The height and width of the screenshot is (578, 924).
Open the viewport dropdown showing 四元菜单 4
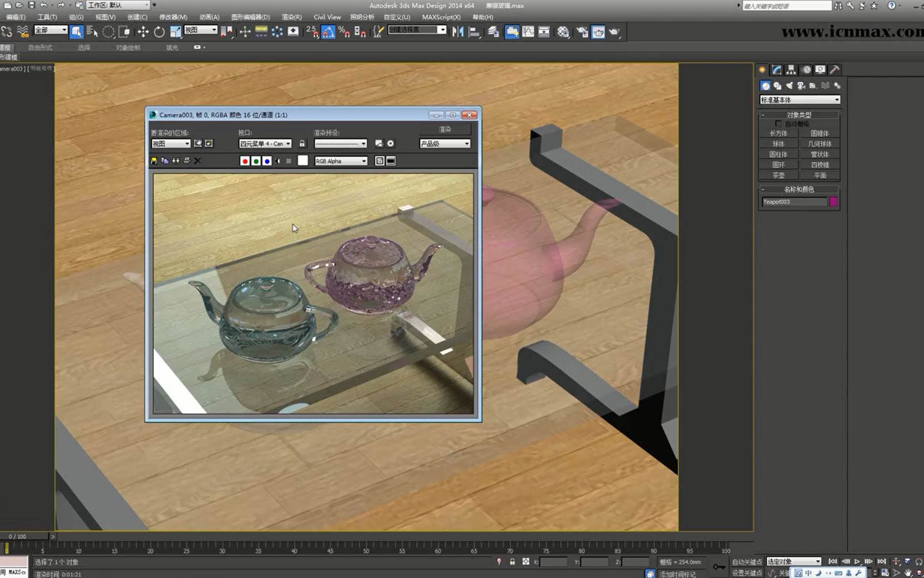[265, 143]
